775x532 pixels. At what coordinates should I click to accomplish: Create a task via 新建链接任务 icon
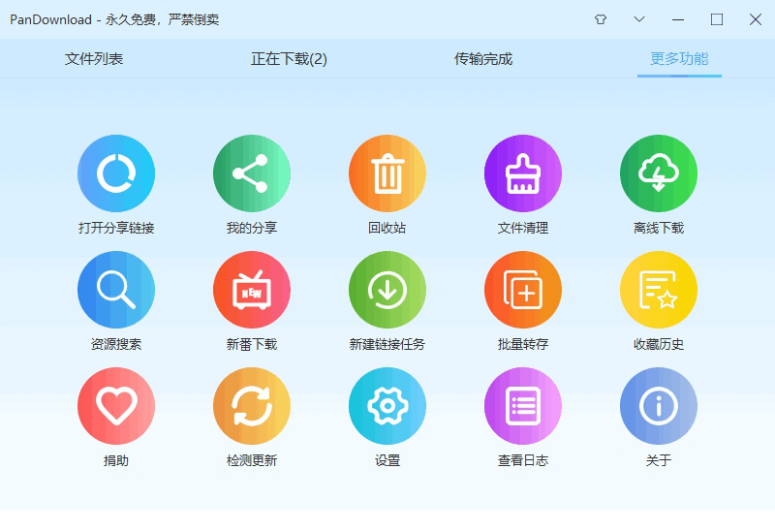pyautogui.click(x=387, y=290)
